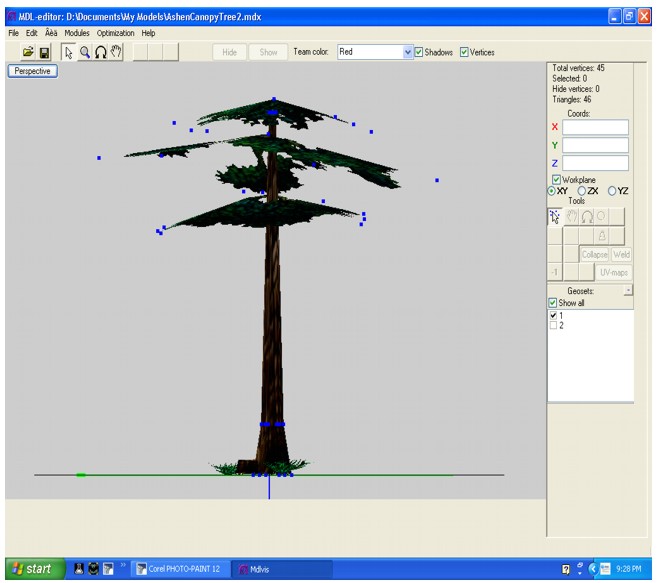Expand the Geosets panel dropdown arrow
The height and width of the screenshot is (583, 657).
coord(628,290)
